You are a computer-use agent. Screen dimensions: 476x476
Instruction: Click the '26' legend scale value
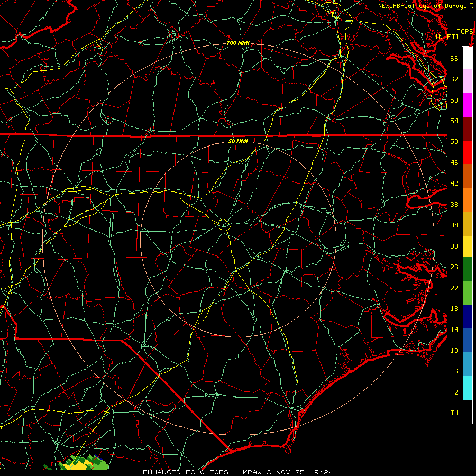tap(454, 267)
